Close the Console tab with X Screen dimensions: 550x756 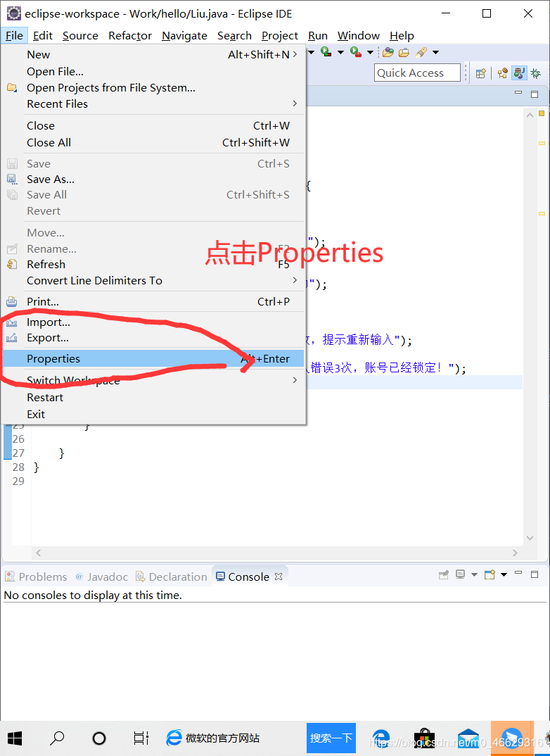279,577
